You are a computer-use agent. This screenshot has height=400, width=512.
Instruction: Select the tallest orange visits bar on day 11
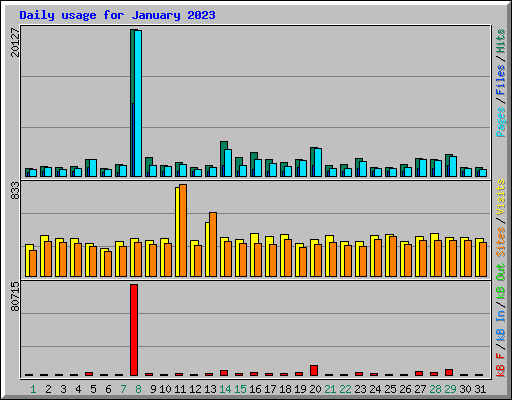click(183, 230)
